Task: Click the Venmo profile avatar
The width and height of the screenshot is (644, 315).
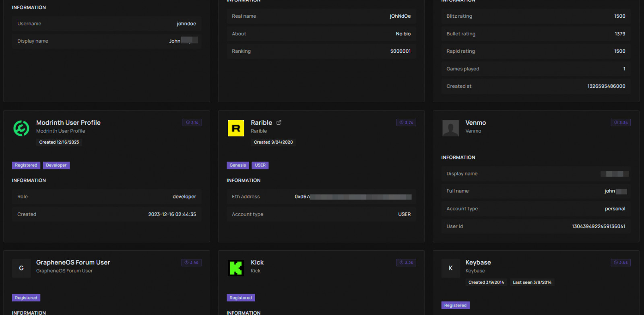Action: [450, 128]
